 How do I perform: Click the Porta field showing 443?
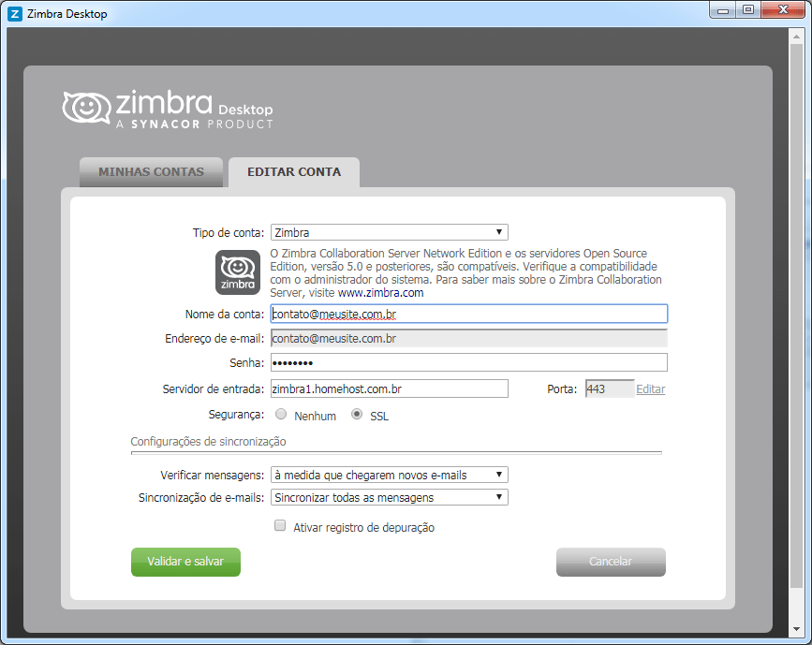[x=610, y=388]
